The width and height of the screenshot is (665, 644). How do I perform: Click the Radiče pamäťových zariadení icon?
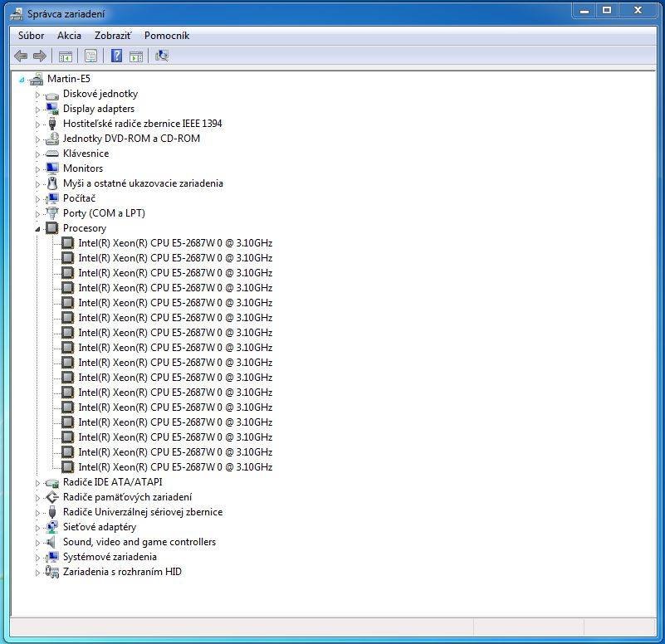pyautogui.click(x=51, y=497)
